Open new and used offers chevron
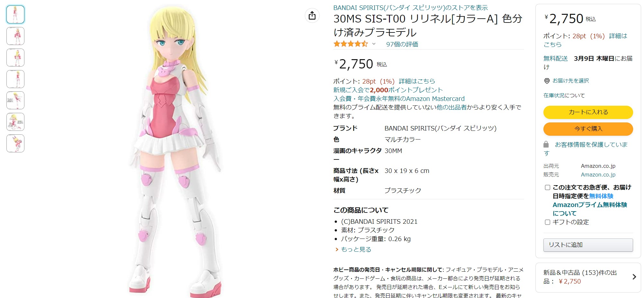 pyautogui.click(x=634, y=277)
